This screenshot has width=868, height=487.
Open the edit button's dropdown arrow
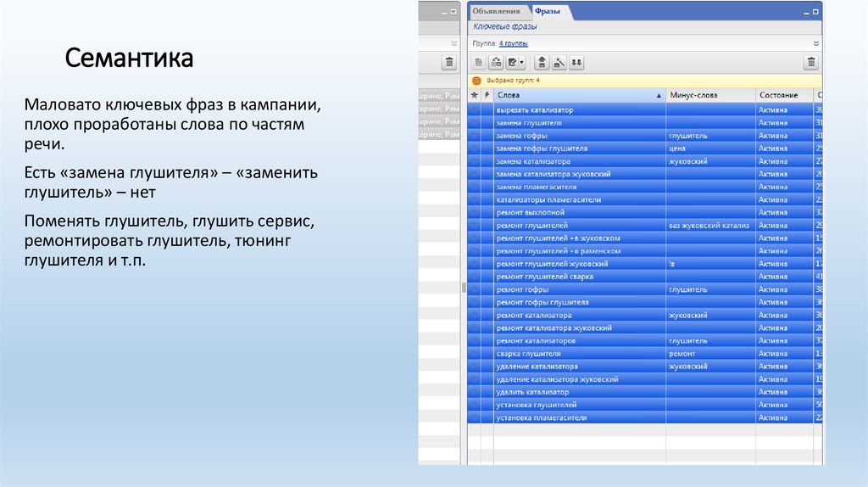pos(521,63)
